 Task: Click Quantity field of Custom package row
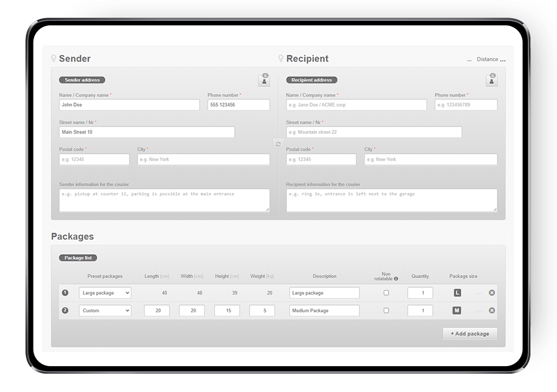(x=420, y=310)
